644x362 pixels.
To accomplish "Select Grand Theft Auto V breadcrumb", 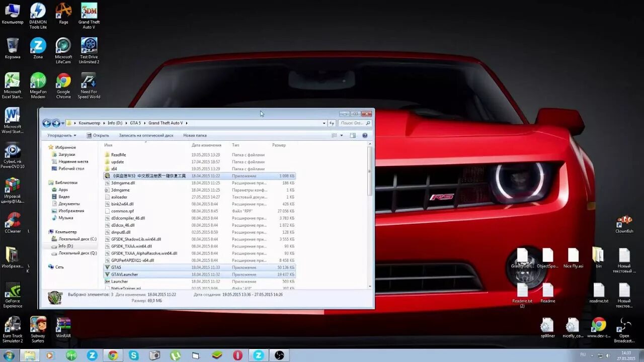I will [x=165, y=123].
